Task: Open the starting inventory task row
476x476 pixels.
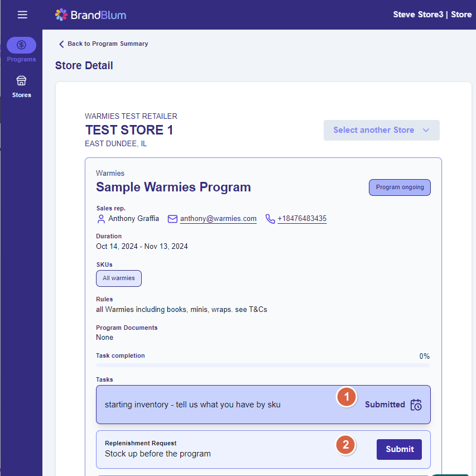Action: point(263,405)
